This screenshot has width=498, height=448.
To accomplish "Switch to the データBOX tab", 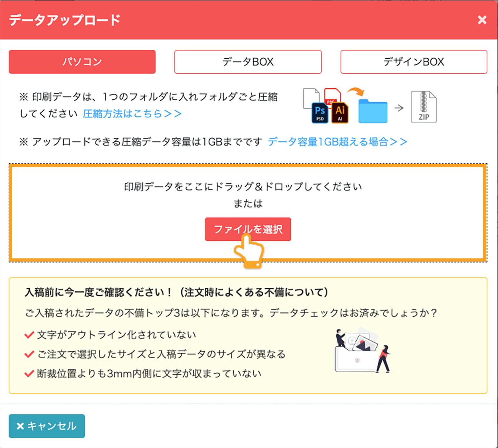I will pyautogui.click(x=248, y=62).
